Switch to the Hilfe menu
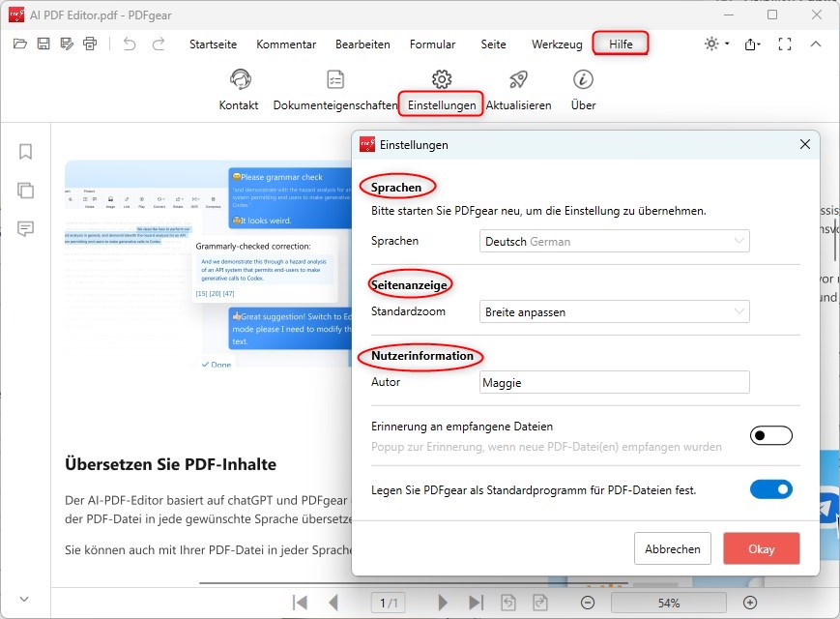Screen dimensions: 840x619 (x=620, y=44)
